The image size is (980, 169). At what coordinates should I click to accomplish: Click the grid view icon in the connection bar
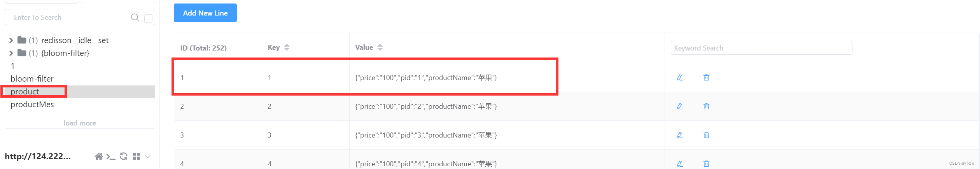pyautogui.click(x=136, y=157)
